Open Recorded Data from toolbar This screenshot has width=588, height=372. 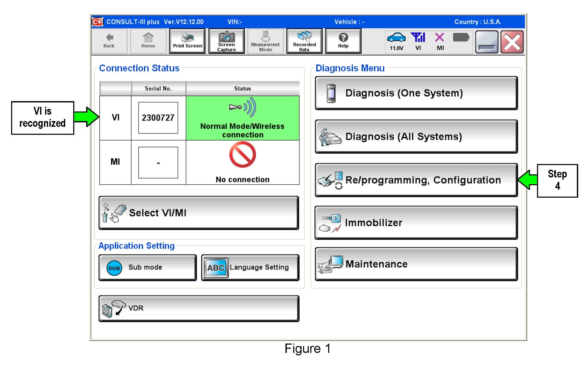point(304,41)
